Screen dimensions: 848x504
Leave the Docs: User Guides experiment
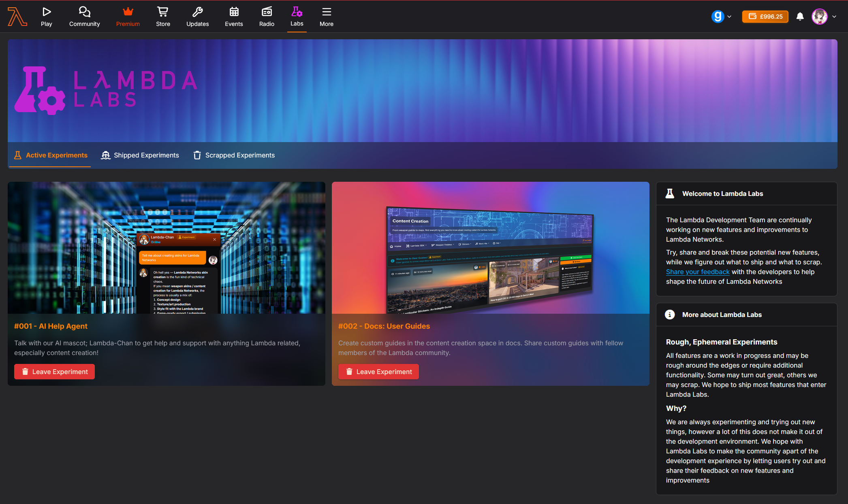pyautogui.click(x=378, y=372)
